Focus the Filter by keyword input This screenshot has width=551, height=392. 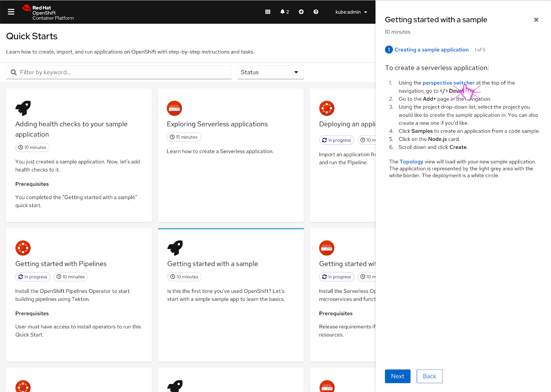[119, 72]
